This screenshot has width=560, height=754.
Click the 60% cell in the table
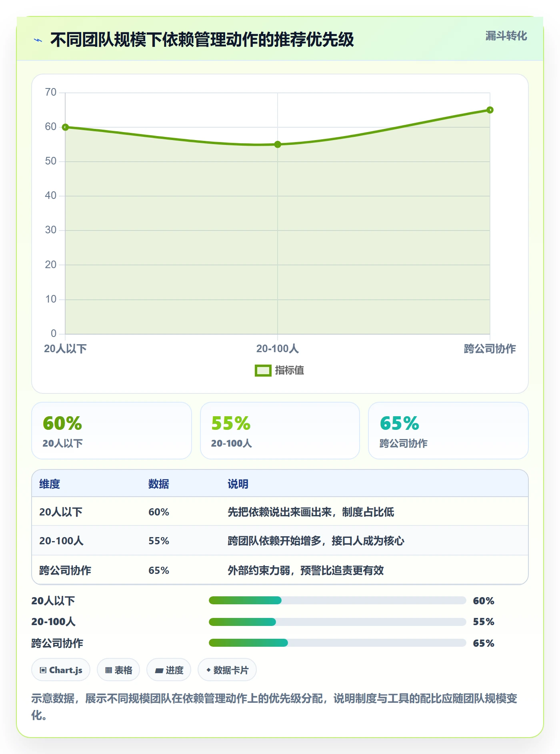coord(159,512)
